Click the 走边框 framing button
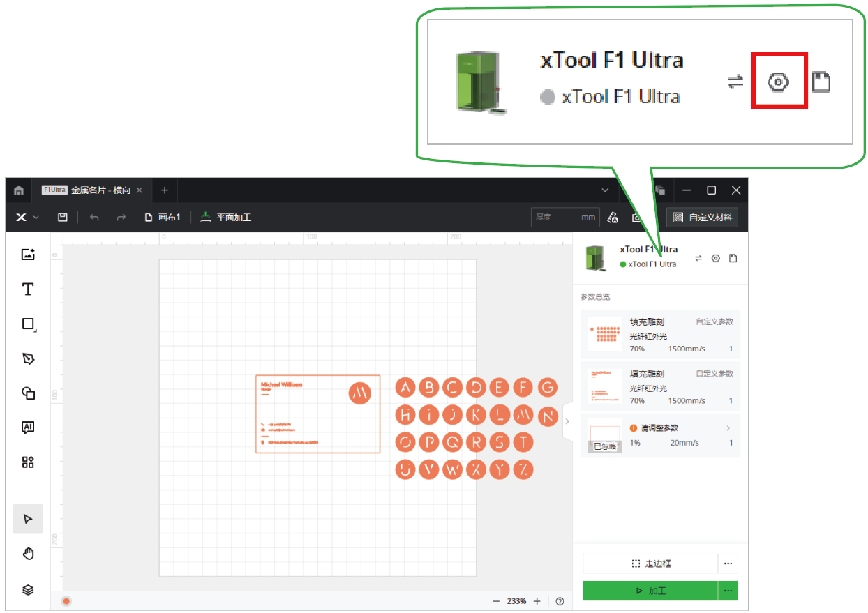Image resolution: width=868 pixels, height=613 pixels. [x=650, y=563]
